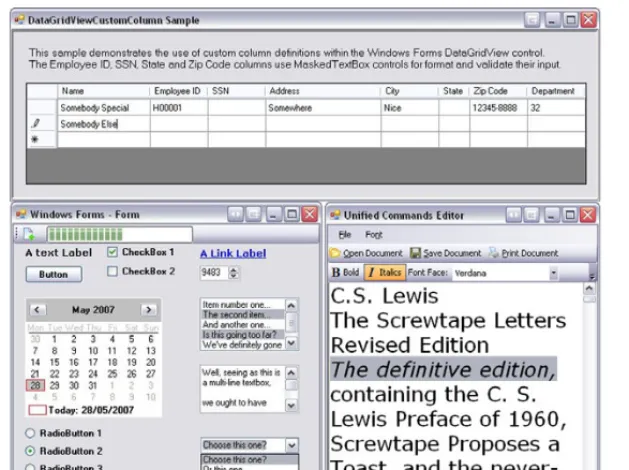
Task: Click the Name column header
Action: pos(104,91)
